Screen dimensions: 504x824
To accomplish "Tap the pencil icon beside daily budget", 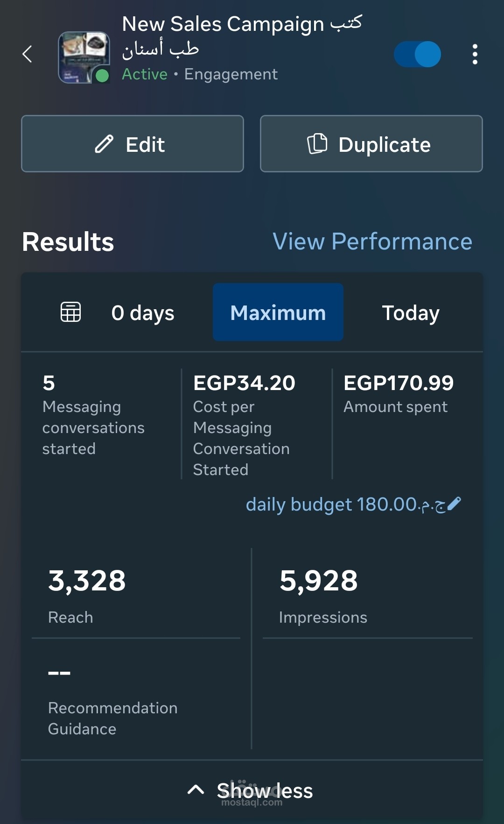I will click(x=454, y=504).
